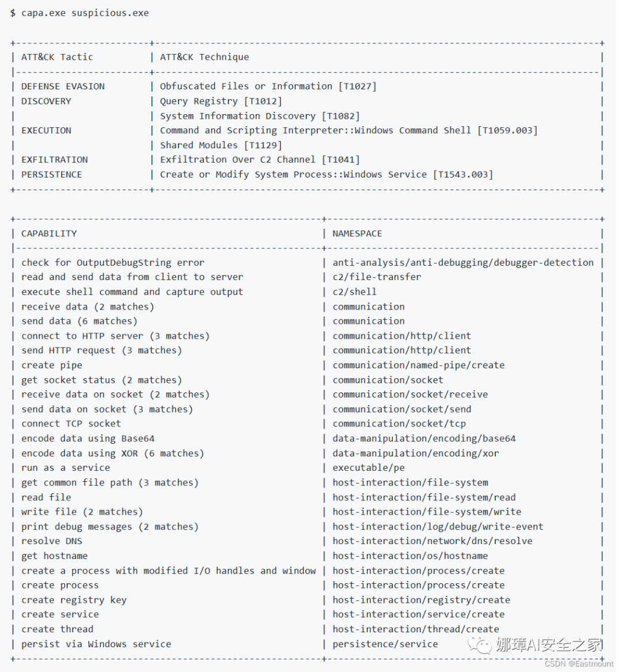The height and width of the screenshot is (672, 622).
Task: Click the 'capa.exe suspicious.exe' command line
Action: tap(85, 13)
